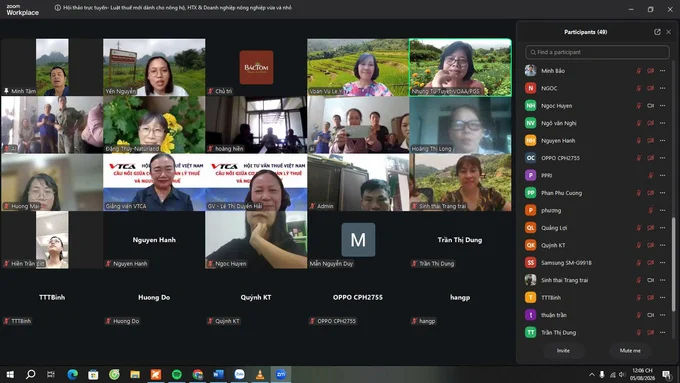Click the Mute me button
680x383 pixels.
[x=630, y=350]
